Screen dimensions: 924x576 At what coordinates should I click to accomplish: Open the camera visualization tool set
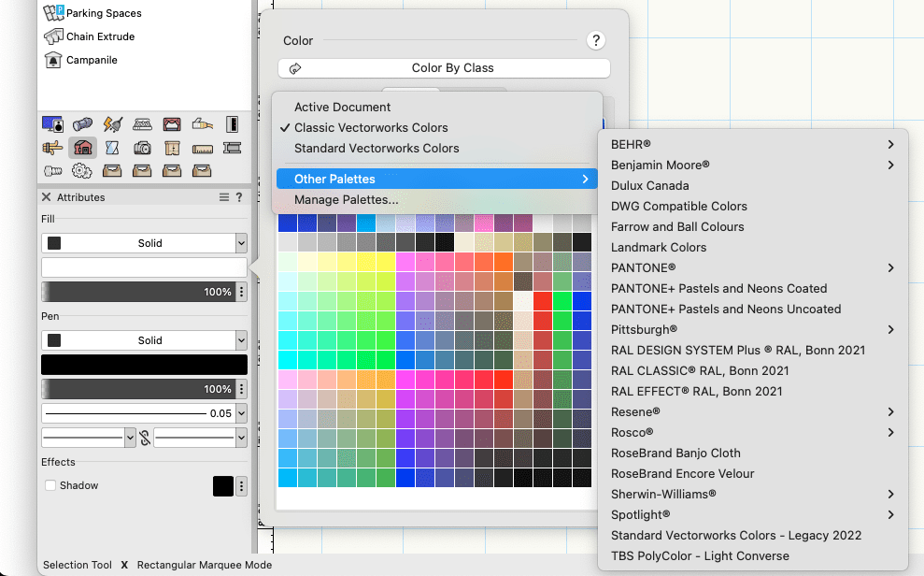coord(142,148)
